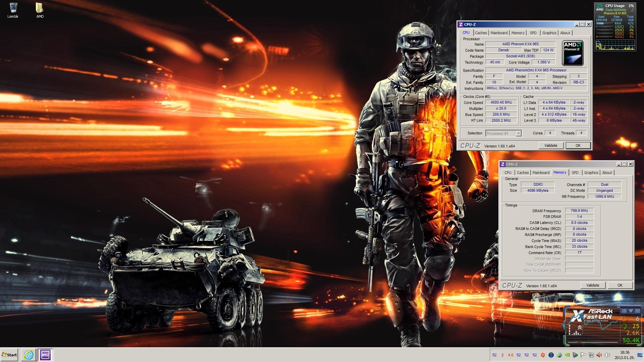Open Caches tab in lower CPU-Z window

coord(523,173)
